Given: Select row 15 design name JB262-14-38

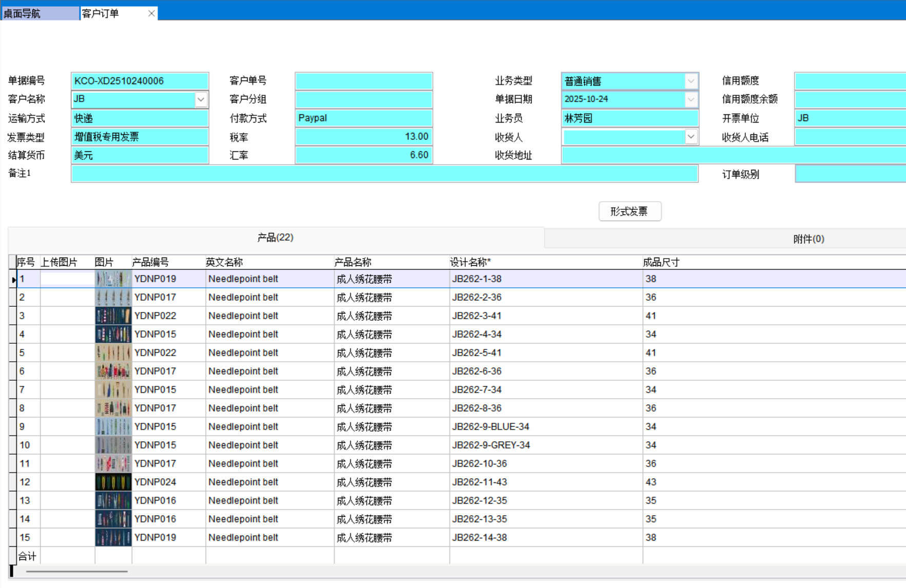Looking at the screenshot, I should tap(480, 538).
